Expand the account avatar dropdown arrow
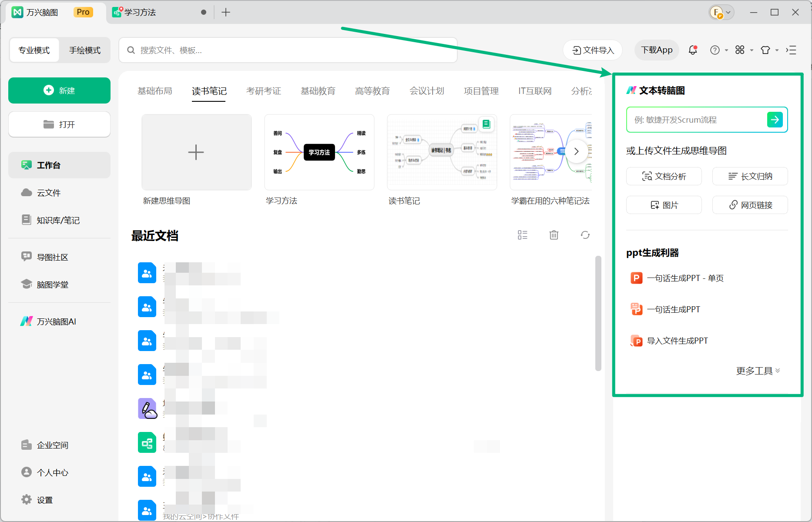The width and height of the screenshot is (812, 522). tap(728, 12)
